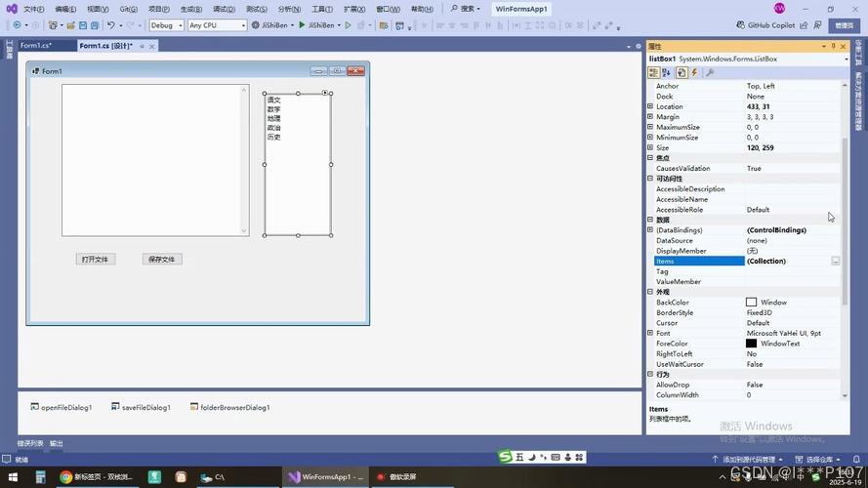Select the Items property row

point(746,261)
